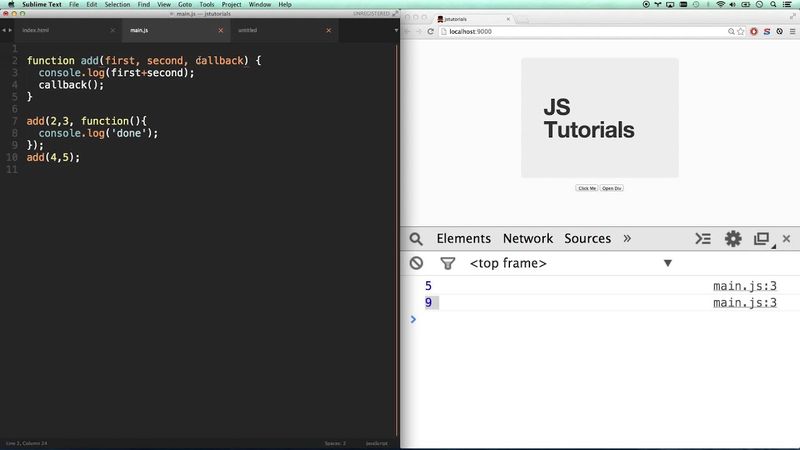This screenshot has height=450, width=800.
Task: Go to next tab with right arrow
Action: 10,30
